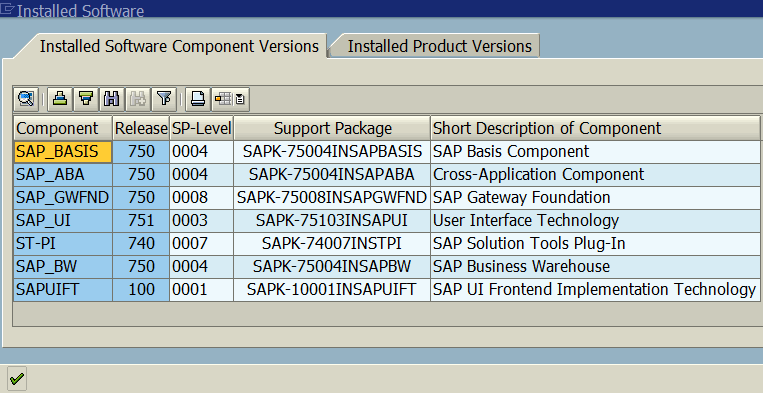Select release 740 in the ST-PI row
763x393 pixels.
141,243
